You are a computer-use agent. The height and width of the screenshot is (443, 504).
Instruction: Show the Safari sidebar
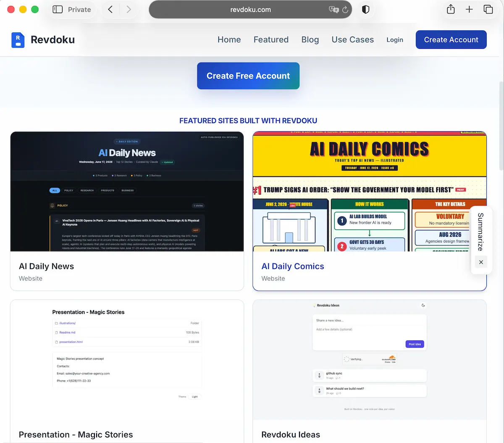[x=58, y=9]
